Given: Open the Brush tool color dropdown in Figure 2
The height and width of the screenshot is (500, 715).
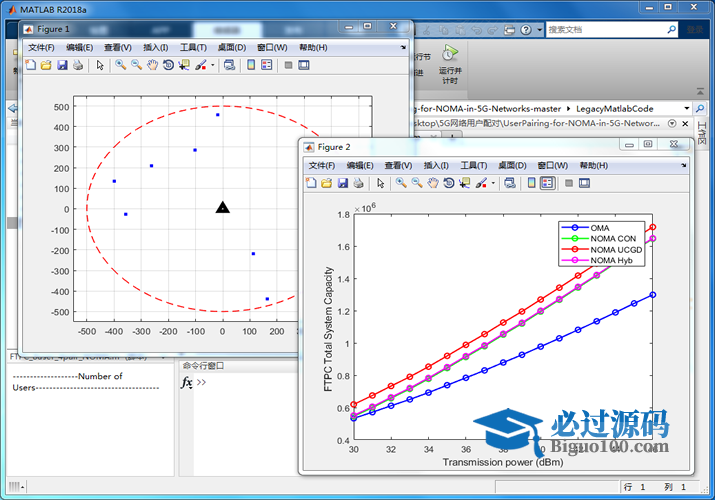Looking at the screenshot, I should (x=494, y=183).
